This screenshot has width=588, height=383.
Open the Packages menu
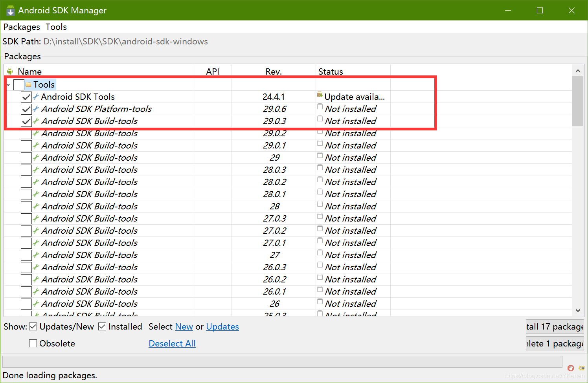(x=22, y=27)
